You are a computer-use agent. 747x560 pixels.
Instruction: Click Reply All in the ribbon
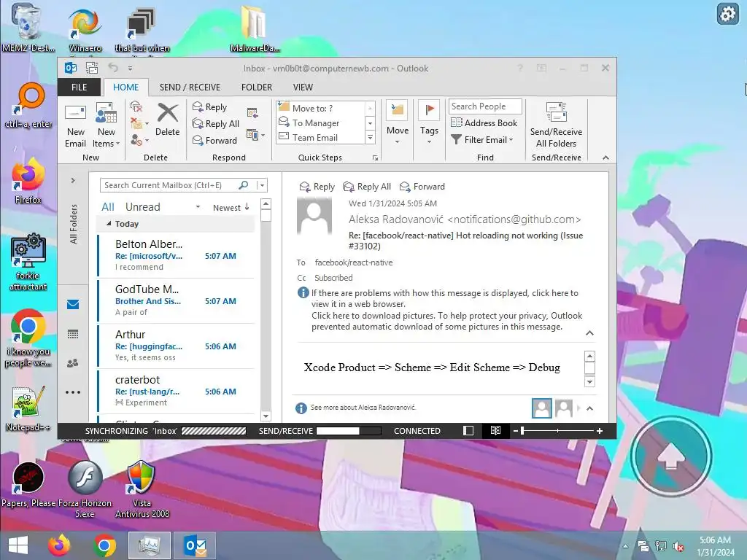click(216, 124)
